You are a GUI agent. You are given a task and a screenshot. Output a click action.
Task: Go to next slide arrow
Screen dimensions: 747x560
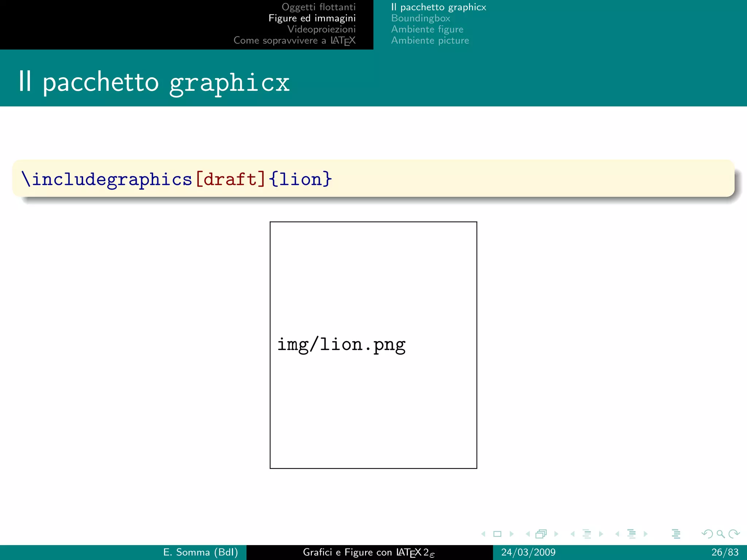point(511,534)
